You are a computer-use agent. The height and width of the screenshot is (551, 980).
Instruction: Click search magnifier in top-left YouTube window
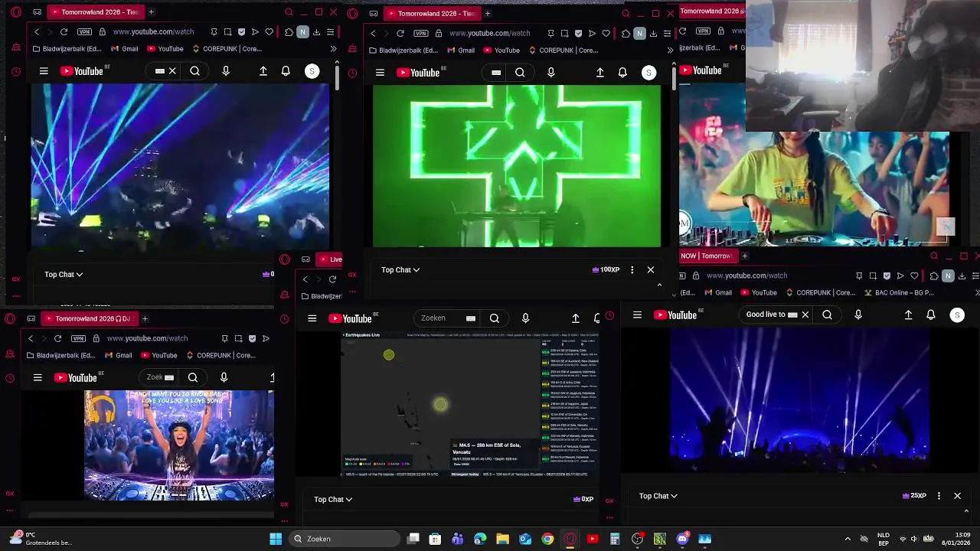coord(194,71)
